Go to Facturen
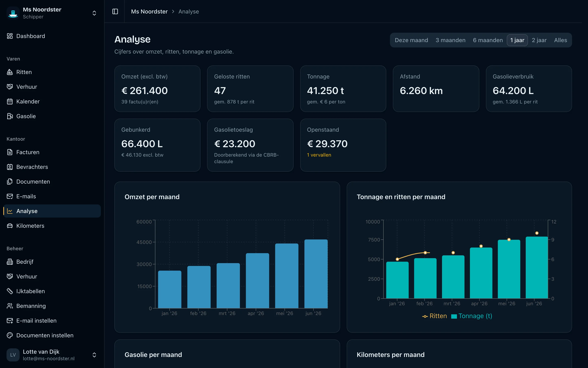Image resolution: width=588 pixels, height=368 pixels. pos(52,152)
